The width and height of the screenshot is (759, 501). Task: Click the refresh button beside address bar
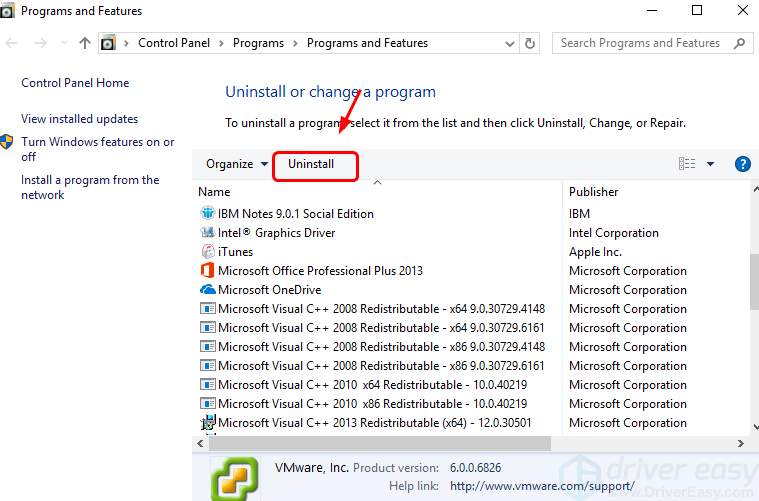pos(530,44)
